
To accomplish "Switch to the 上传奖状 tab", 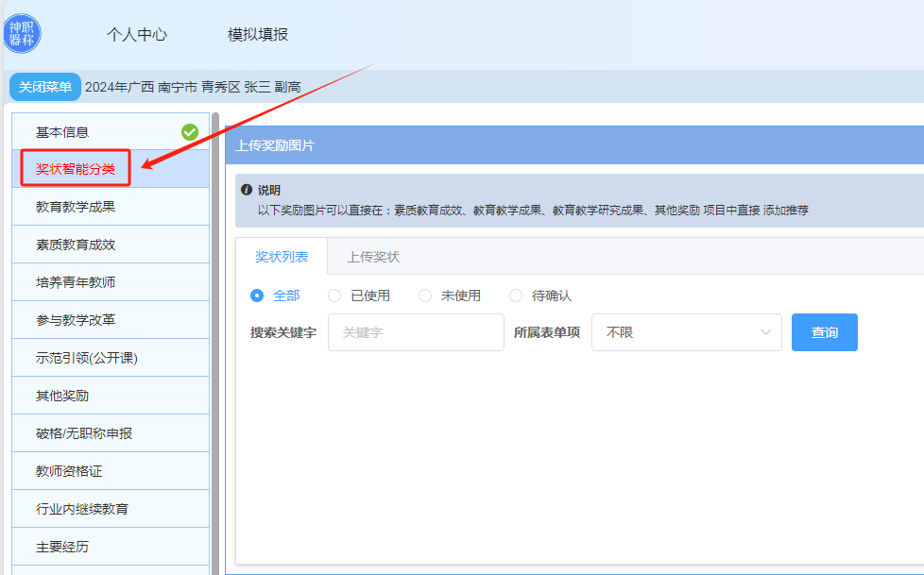I will click(373, 257).
